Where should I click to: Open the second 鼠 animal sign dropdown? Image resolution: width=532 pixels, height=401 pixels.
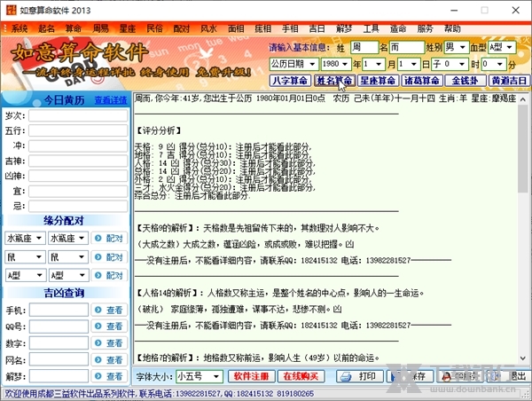pos(68,257)
